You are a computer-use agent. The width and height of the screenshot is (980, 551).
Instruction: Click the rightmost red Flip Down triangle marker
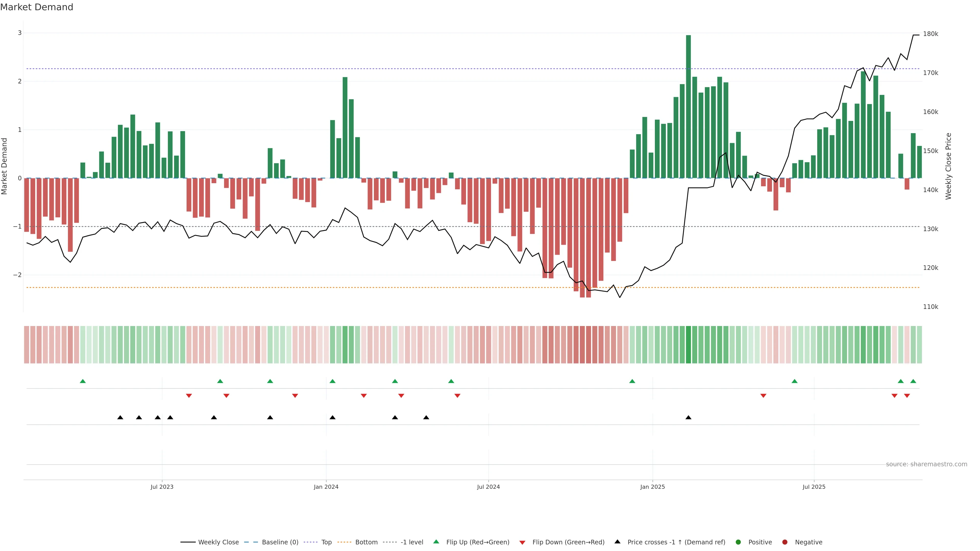click(x=907, y=396)
